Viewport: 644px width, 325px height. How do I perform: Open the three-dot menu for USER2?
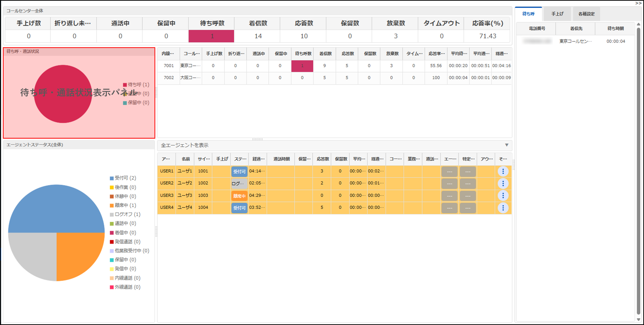pyautogui.click(x=503, y=183)
